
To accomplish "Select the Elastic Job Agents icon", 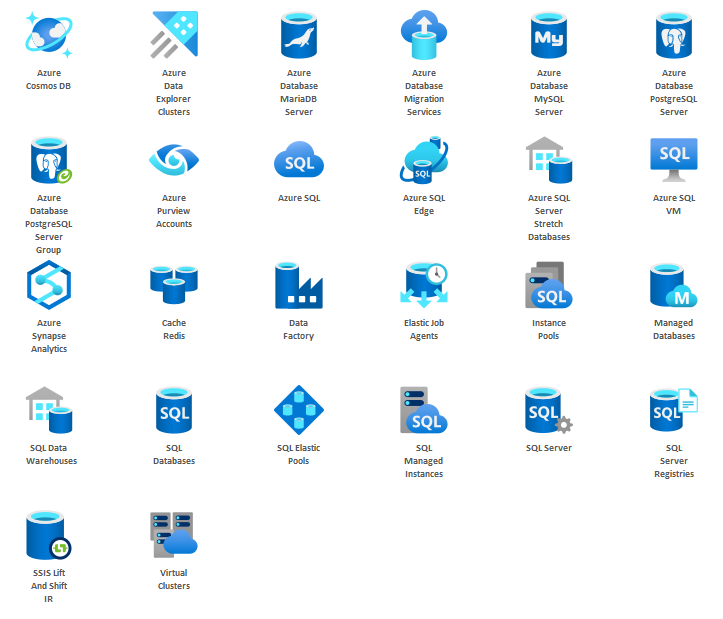I will [x=424, y=286].
